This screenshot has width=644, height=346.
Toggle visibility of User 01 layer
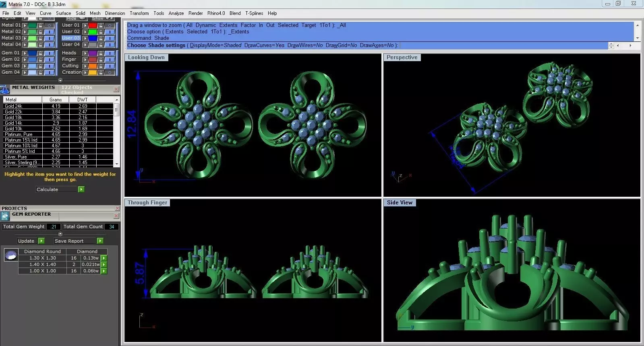tap(110, 25)
